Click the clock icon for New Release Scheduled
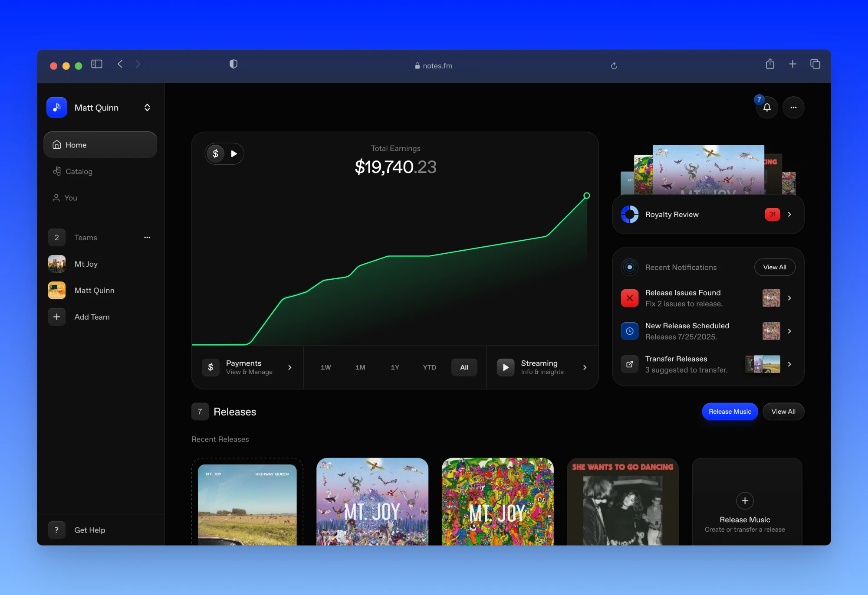This screenshot has height=595, width=868. click(x=630, y=331)
